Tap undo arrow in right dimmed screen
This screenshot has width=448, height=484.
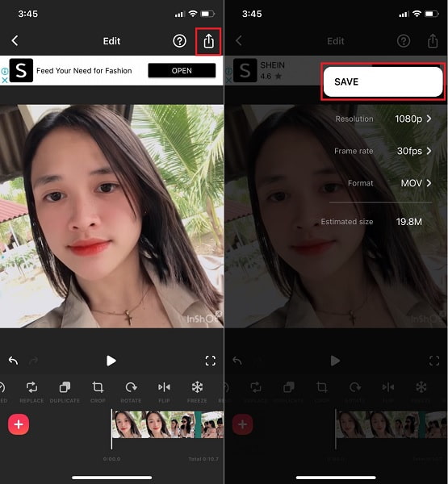click(237, 361)
